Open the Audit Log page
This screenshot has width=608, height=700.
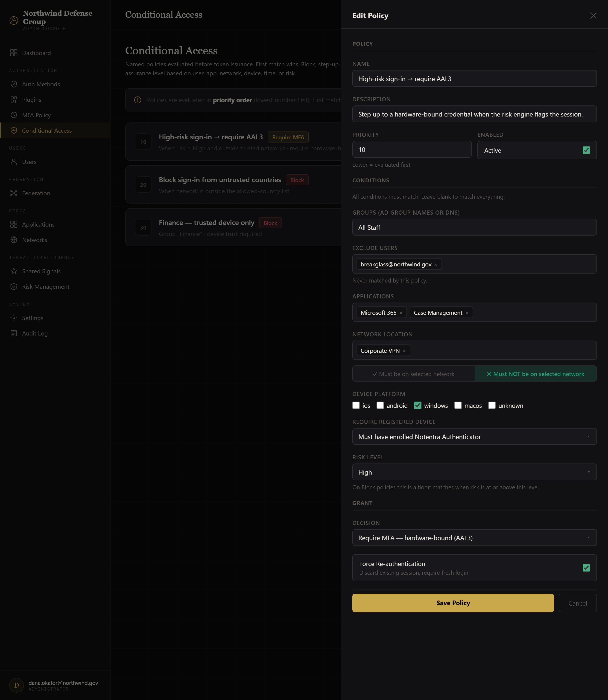tap(55, 333)
